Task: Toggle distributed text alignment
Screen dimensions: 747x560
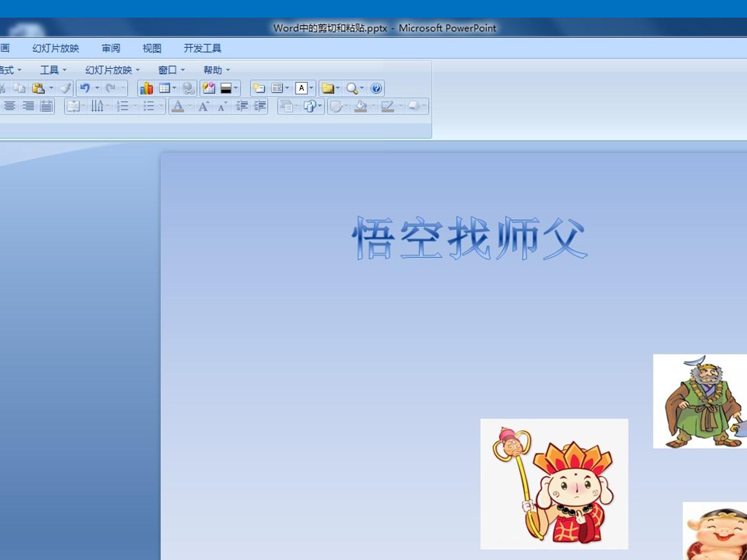Action: point(47,106)
